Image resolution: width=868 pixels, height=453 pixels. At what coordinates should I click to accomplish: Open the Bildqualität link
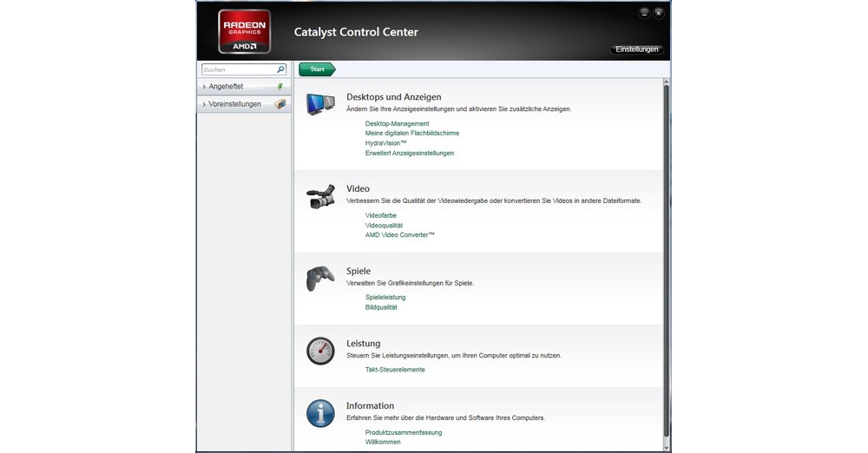381,307
